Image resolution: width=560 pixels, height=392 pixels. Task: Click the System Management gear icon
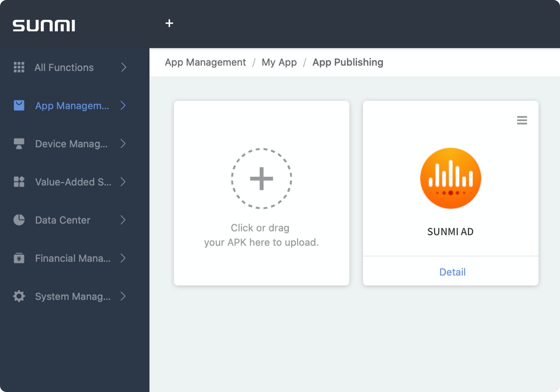coord(19,296)
